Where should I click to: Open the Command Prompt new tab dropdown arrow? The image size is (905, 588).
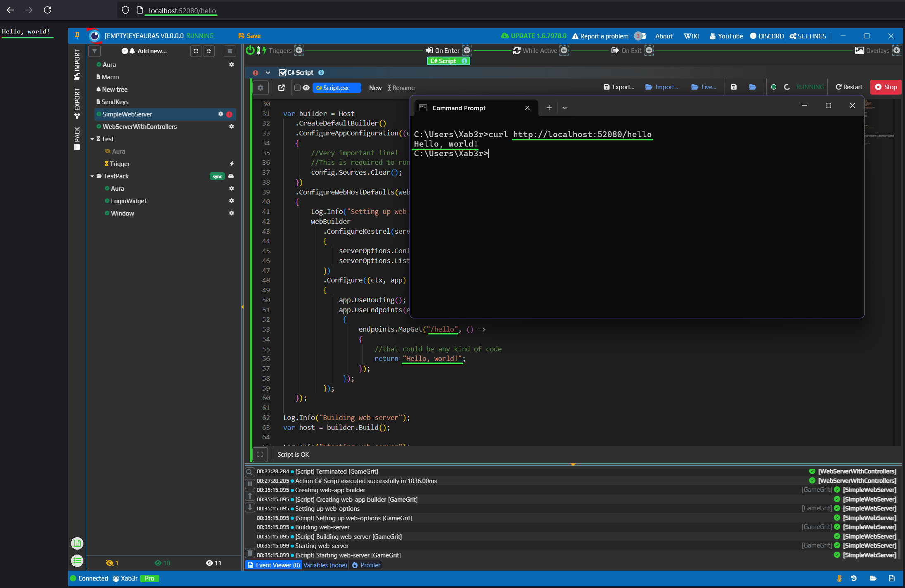[564, 108]
